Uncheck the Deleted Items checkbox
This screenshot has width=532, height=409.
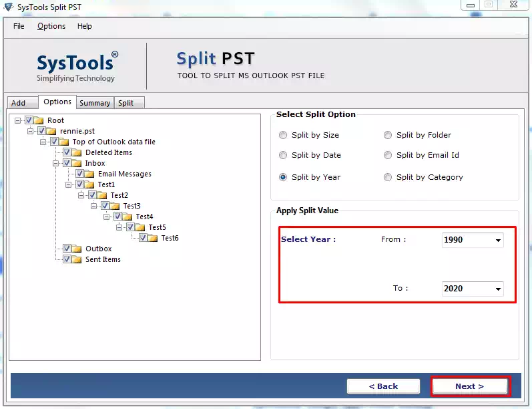pos(67,152)
